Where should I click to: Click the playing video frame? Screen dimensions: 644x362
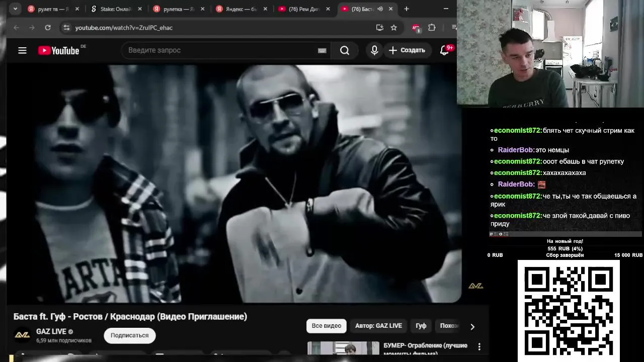point(234,184)
